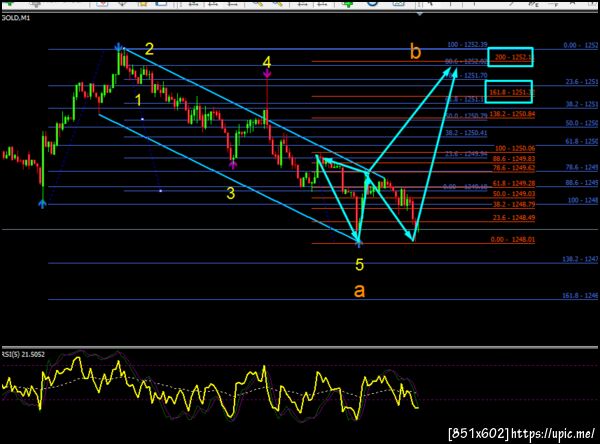Click the blue arrow at the wave 5 low
Viewport: 600px width, 444px height.
coord(359,242)
